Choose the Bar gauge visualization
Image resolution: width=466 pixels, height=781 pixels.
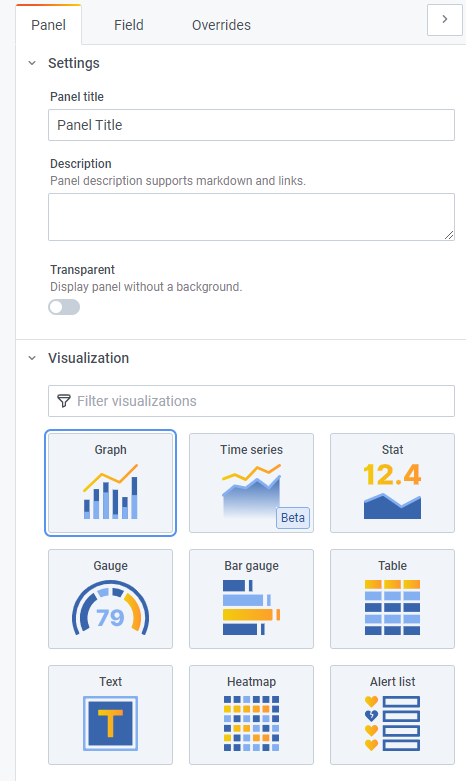point(251,599)
